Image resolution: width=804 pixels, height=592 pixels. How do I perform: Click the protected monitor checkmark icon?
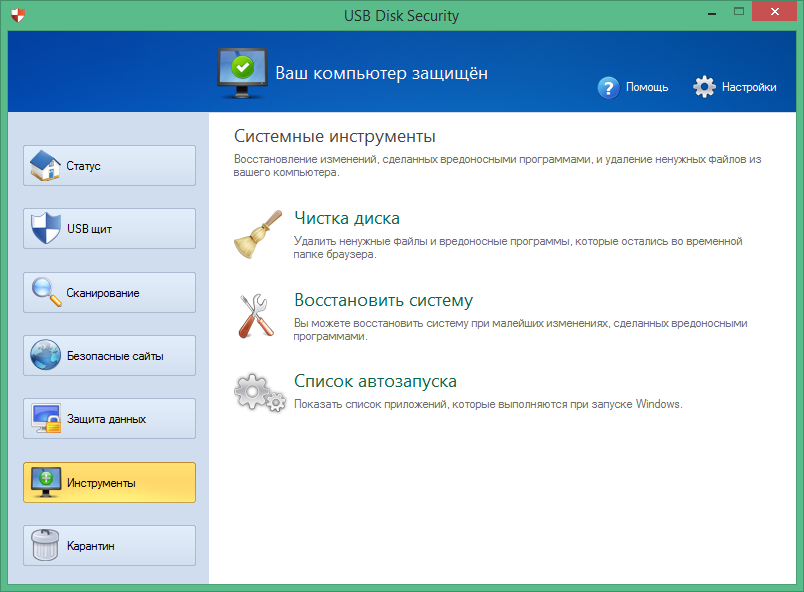click(x=242, y=73)
